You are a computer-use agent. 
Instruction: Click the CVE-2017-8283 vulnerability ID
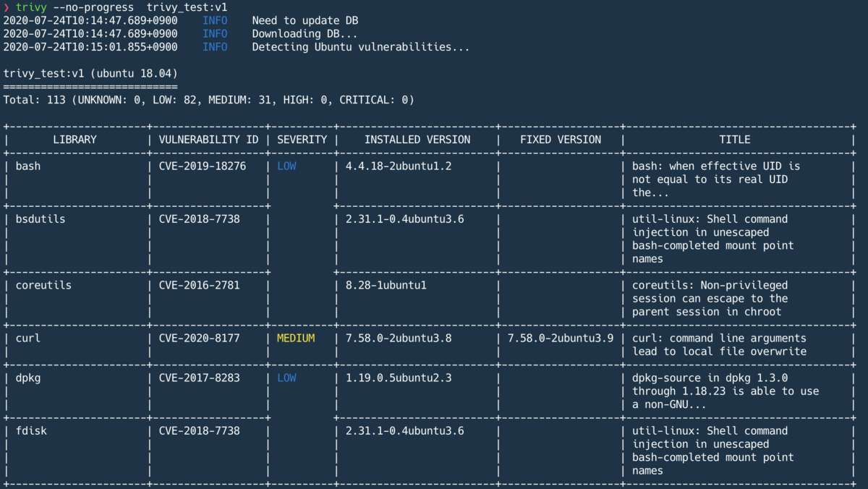(x=200, y=378)
